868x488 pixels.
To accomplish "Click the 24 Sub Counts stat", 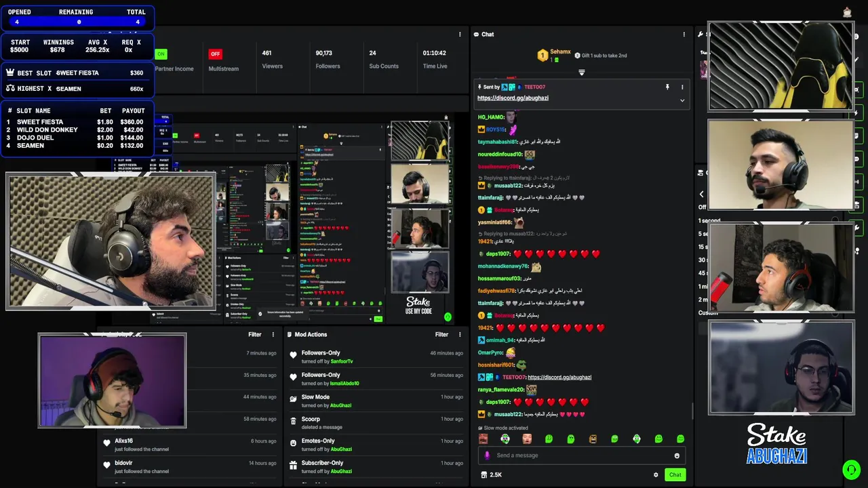I will click(383, 60).
